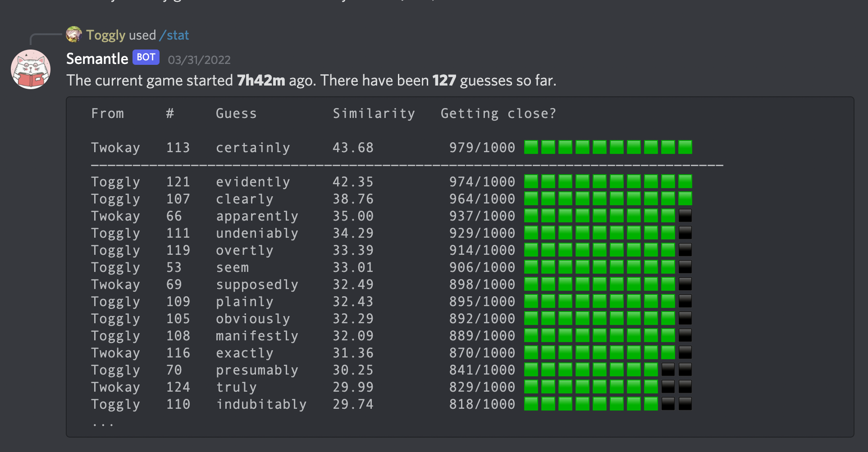Click similarity value 34.29
The height and width of the screenshot is (452, 868).
pyautogui.click(x=353, y=233)
